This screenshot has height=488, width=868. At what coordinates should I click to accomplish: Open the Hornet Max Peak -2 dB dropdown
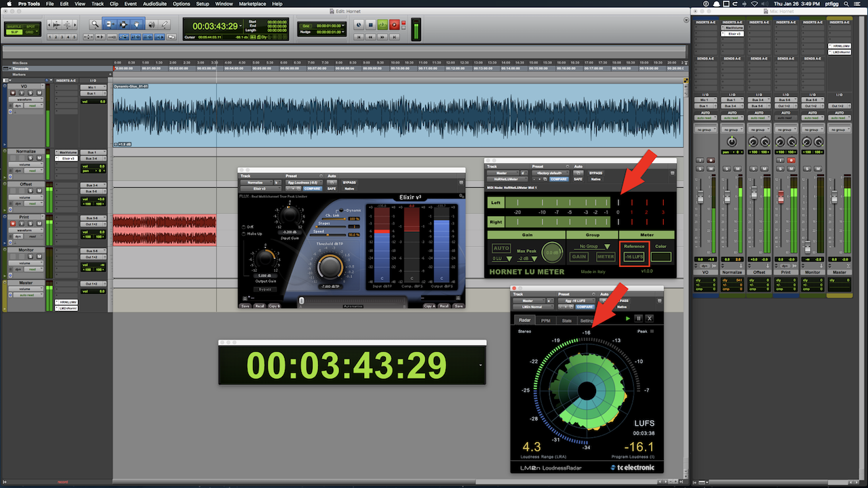(x=527, y=258)
